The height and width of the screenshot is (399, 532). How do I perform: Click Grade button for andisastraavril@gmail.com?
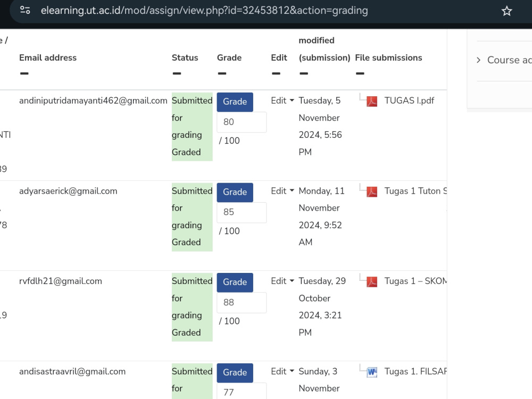[235, 372]
